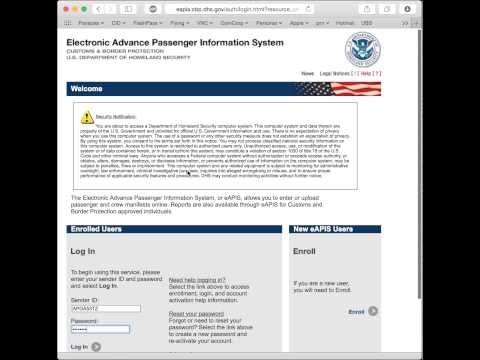Click the Electronic Advance Passenger Information System title

tap(175, 43)
